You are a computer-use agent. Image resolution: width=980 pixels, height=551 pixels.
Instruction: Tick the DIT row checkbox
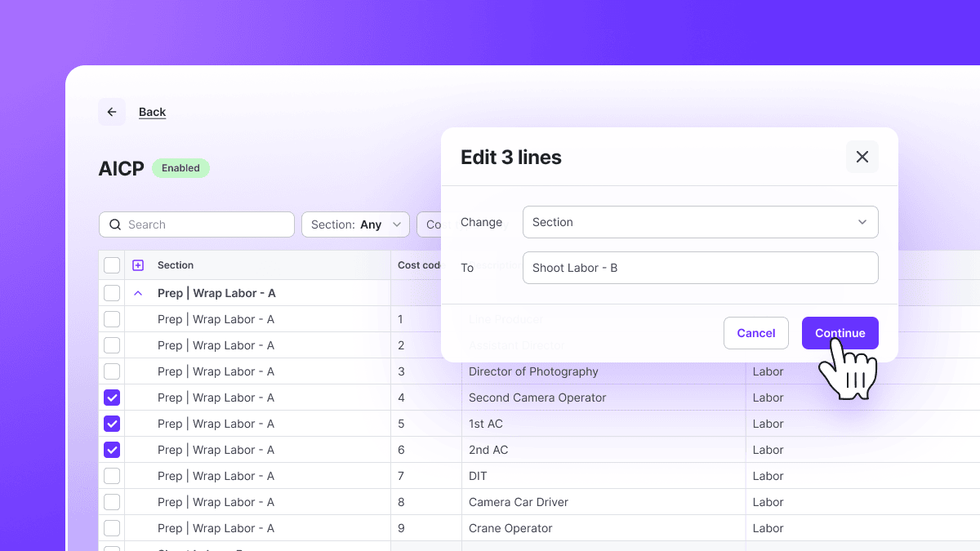click(x=112, y=476)
